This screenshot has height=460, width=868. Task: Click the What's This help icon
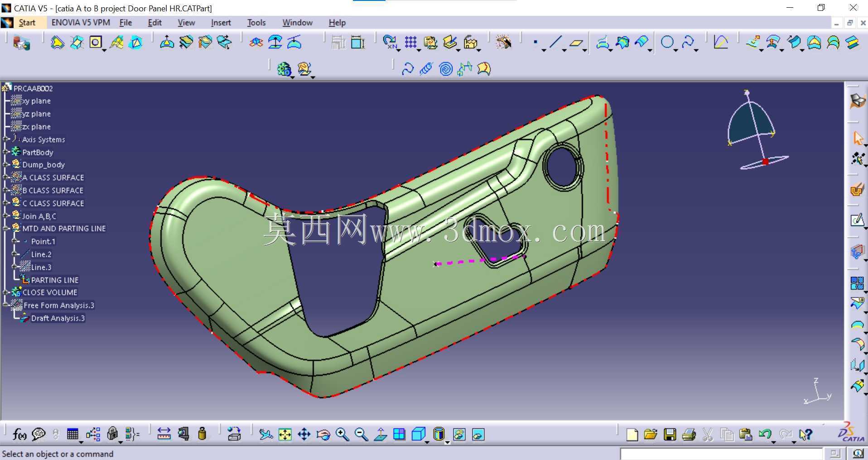click(x=805, y=435)
